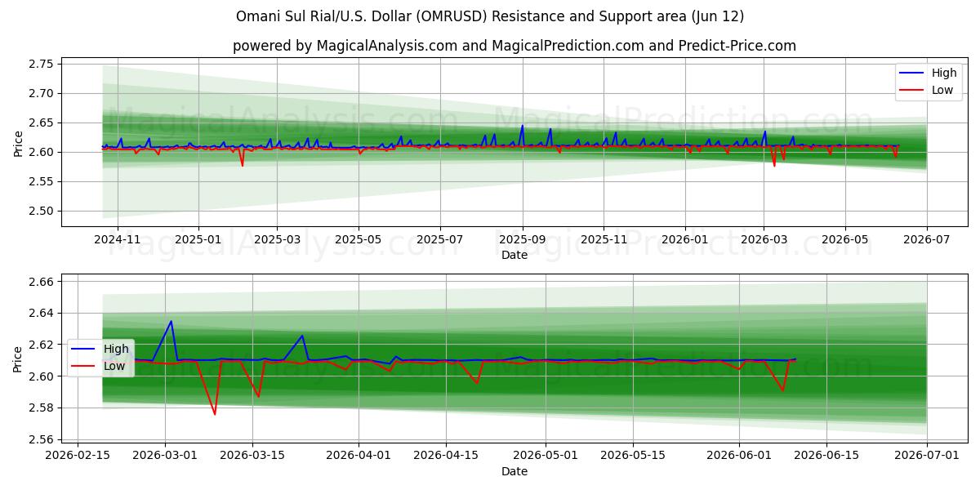Viewport: 980px width, 490px height.
Task: Click the '2026-07-01' tick label on bottom chart
Action: coord(927,456)
